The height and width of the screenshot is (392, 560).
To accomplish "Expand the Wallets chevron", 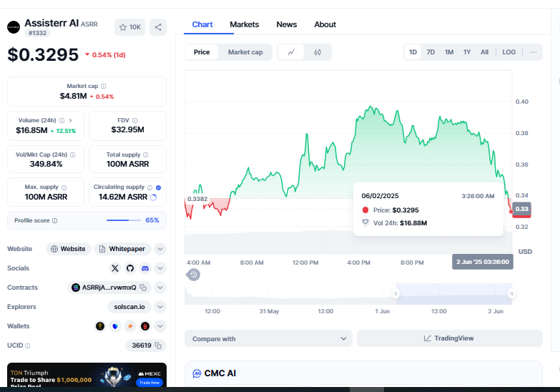I will pos(160,326).
